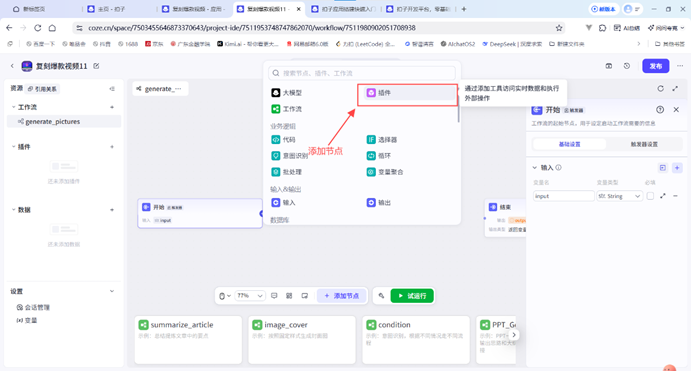This screenshot has height=371, width=691.
Task: Open the mouse interaction mode dropdown
Action: [225, 296]
